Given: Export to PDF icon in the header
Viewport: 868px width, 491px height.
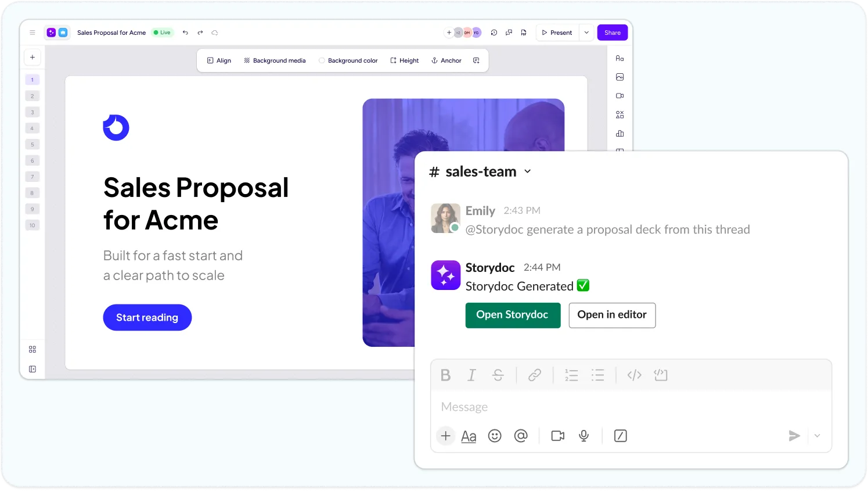Looking at the screenshot, I should [x=524, y=33].
